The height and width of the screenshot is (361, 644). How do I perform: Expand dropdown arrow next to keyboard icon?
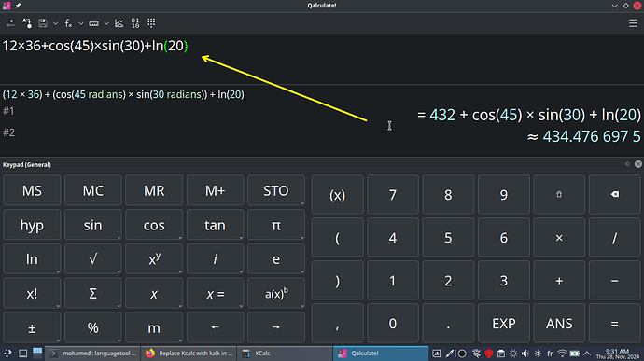pyautogui.click(x=106, y=23)
